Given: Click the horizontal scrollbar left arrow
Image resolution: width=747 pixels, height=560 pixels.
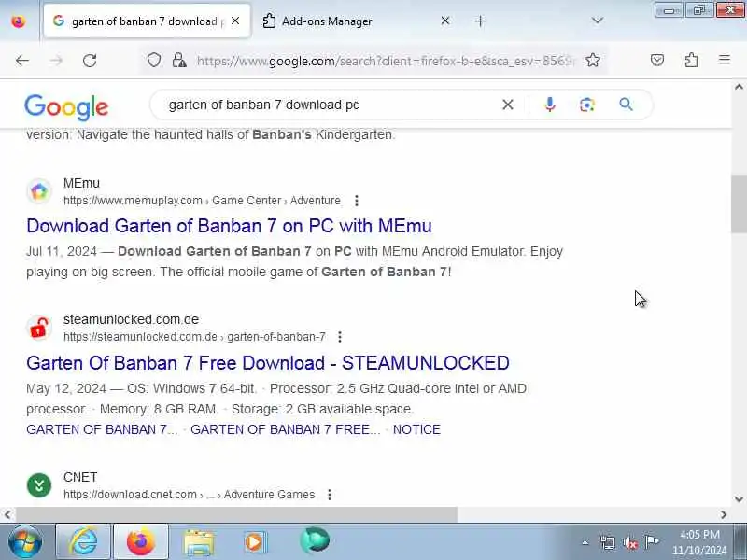Looking at the screenshot, I should [7, 515].
